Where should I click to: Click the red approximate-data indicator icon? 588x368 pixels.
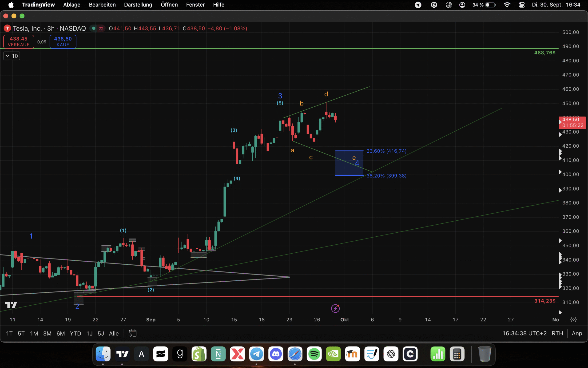(x=101, y=28)
